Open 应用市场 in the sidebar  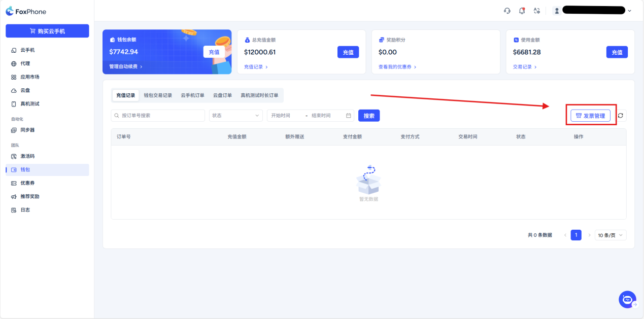pos(29,77)
